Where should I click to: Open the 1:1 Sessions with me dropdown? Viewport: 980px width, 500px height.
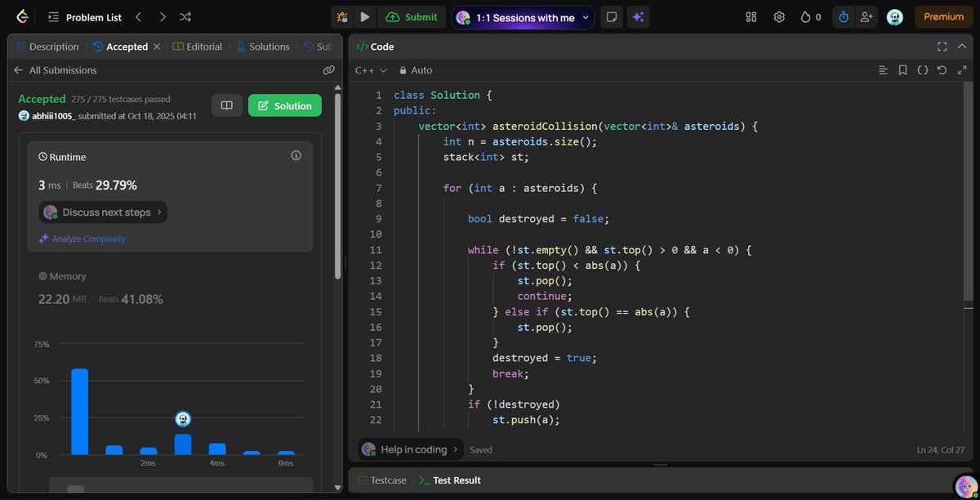(523, 17)
